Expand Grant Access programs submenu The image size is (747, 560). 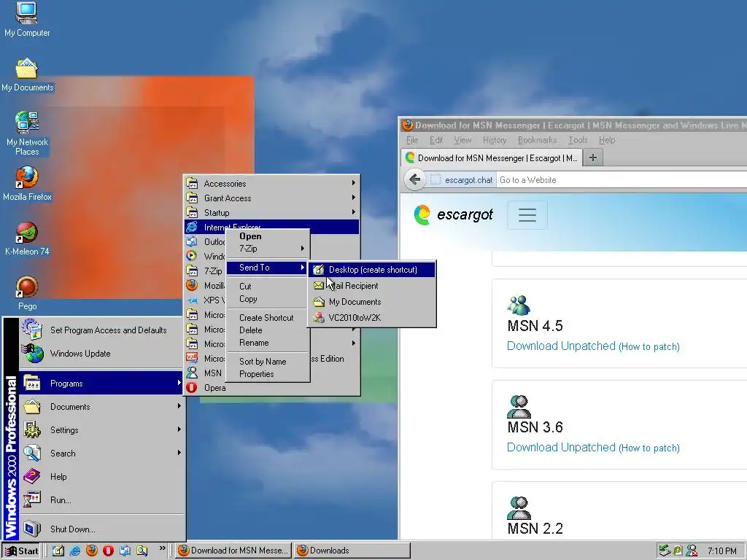point(271,198)
